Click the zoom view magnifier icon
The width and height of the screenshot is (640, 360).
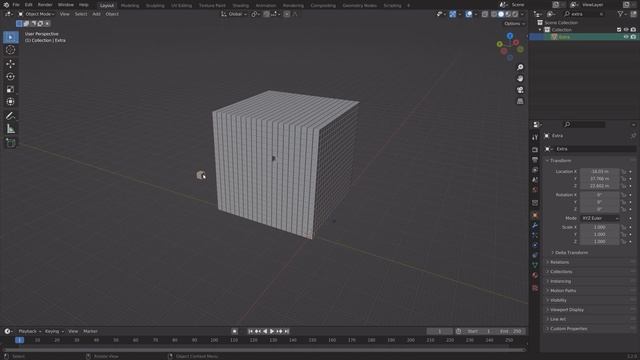pos(520,67)
